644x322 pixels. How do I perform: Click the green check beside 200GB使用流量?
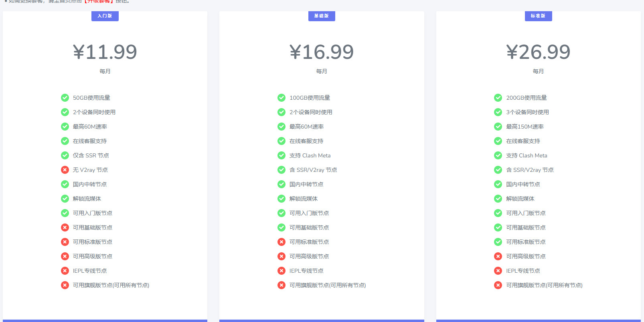[498, 98]
